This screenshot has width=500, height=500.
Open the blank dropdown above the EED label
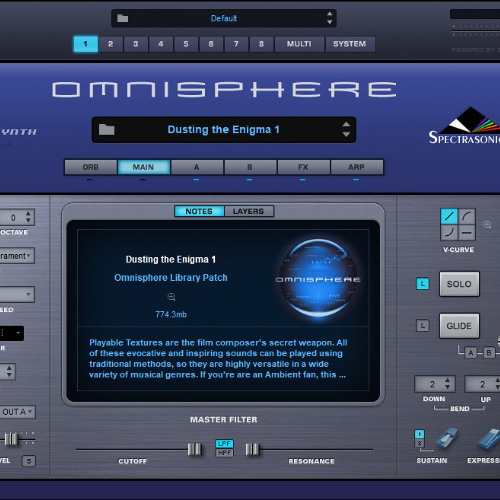17,294
